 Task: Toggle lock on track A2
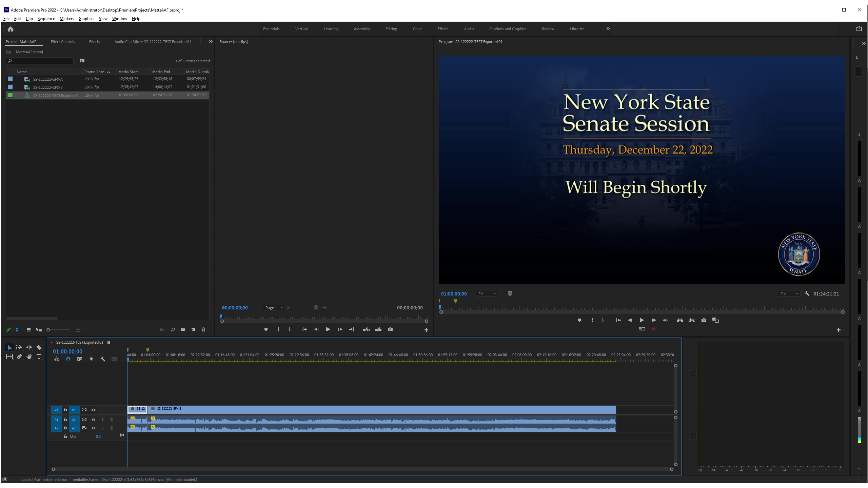pos(65,428)
